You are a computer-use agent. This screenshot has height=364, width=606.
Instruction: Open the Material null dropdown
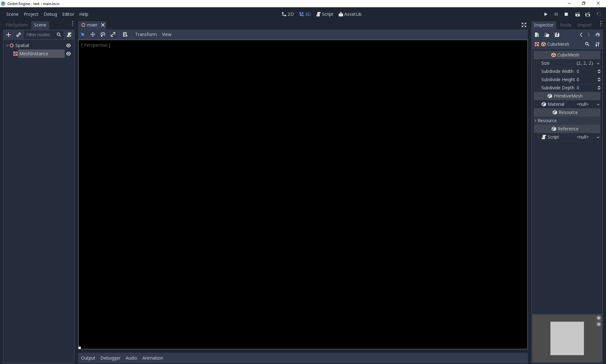tap(598, 104)
